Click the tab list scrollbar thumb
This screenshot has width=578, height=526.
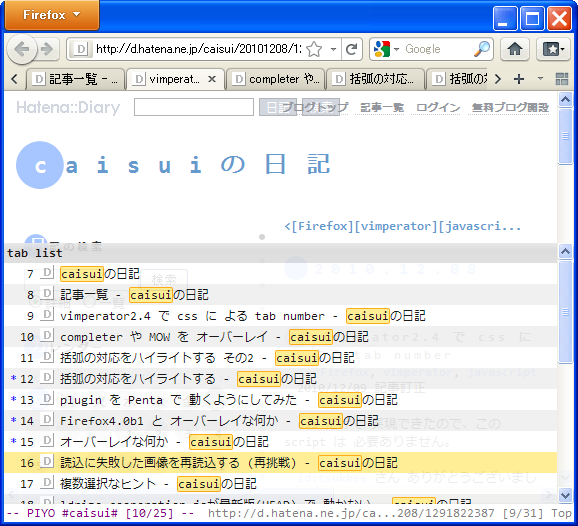pyautogui.click(x=565, y=312)
